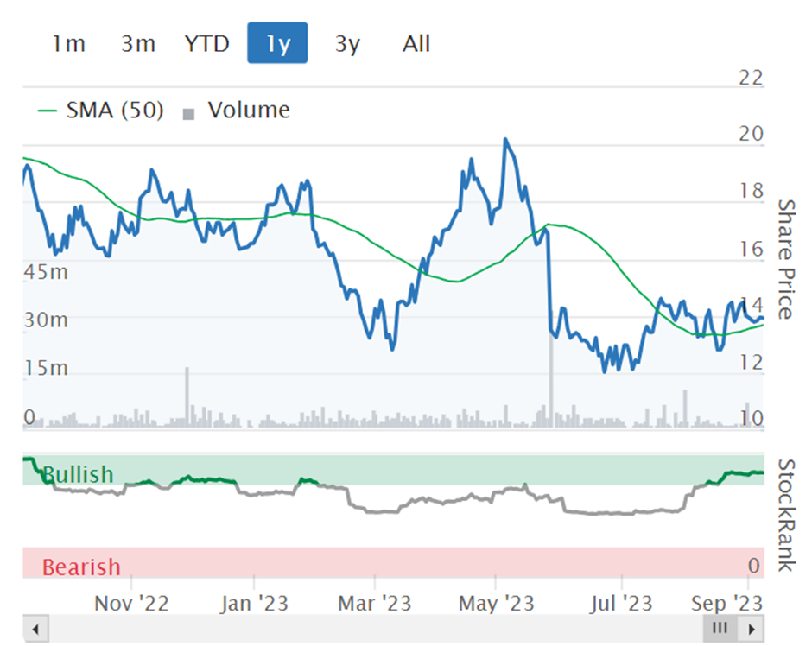This screenshot has height=646, width=812.
Task: Click the Sep '23 axis label
Action: click(x=727, y=603)
